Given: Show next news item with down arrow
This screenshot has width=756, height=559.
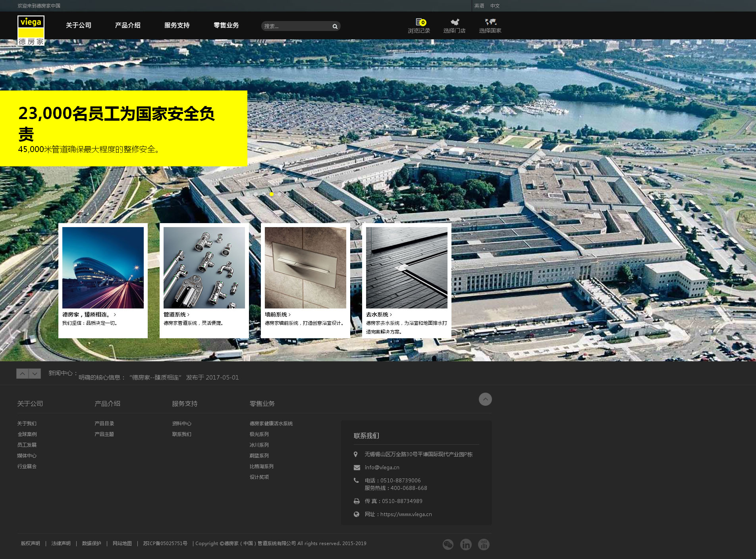Looking at the screenshot, I should (x=35, y=374).
